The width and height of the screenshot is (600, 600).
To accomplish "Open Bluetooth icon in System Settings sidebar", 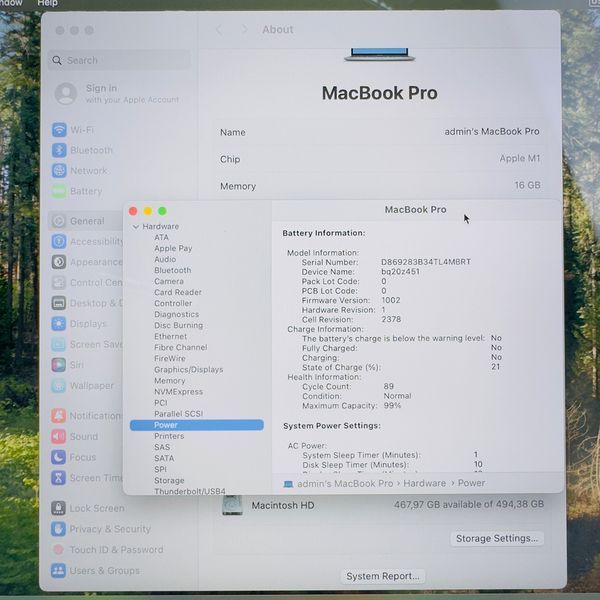I will pos(59,150).
